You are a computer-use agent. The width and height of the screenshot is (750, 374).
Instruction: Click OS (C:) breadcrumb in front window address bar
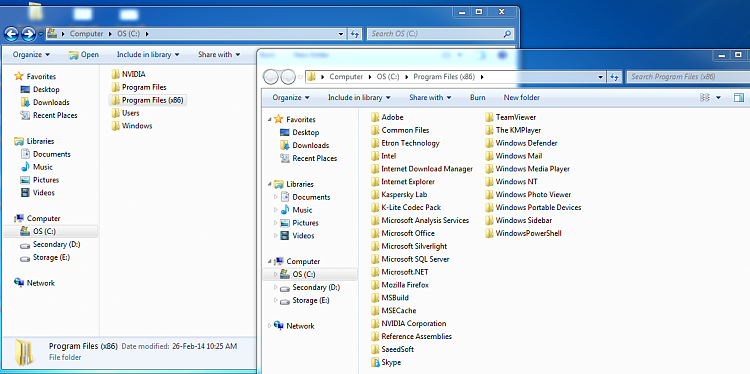[387, 77]
